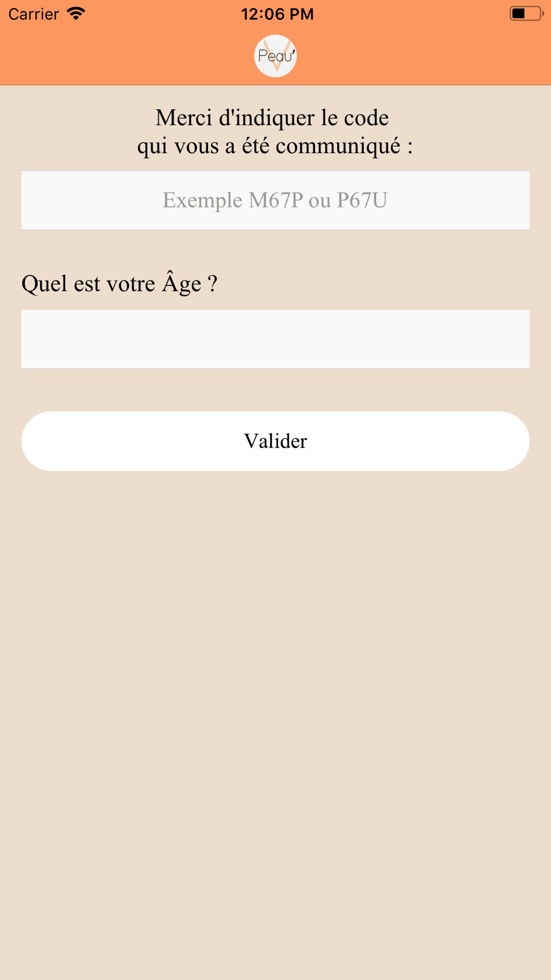Click "P67U" in the placeholder example
The height and width of the screenshot is (980, 551).
362,200
